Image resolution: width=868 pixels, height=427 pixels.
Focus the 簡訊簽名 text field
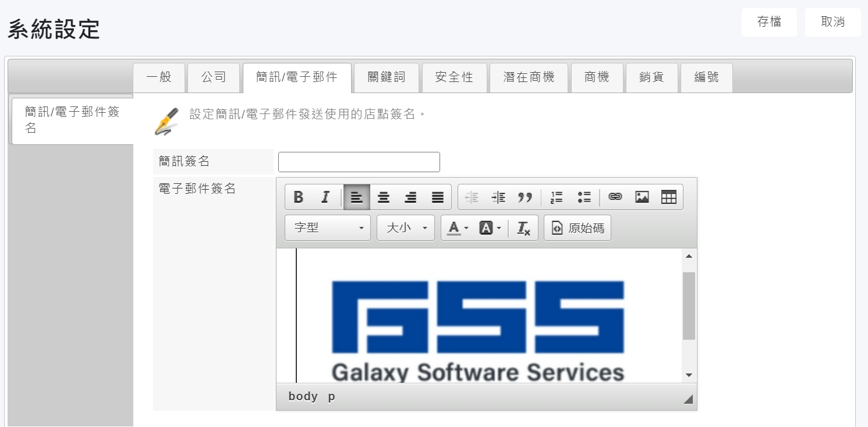359,162
